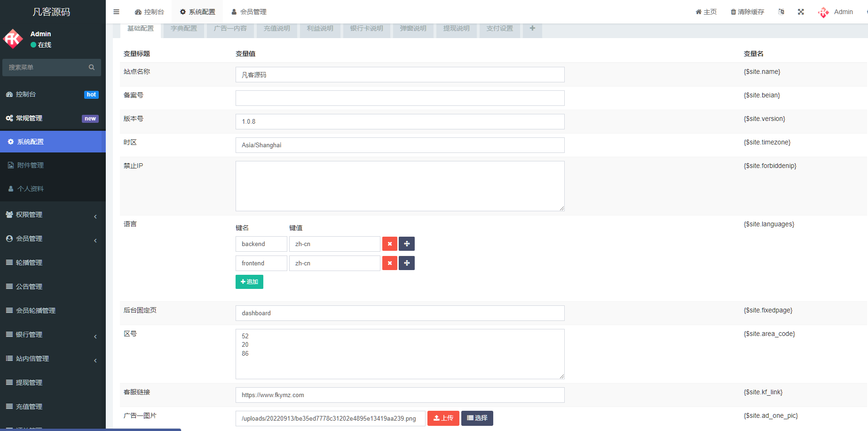Click the FK logo beside Admin
Screen dimensions: 868x431
point(823,12)
